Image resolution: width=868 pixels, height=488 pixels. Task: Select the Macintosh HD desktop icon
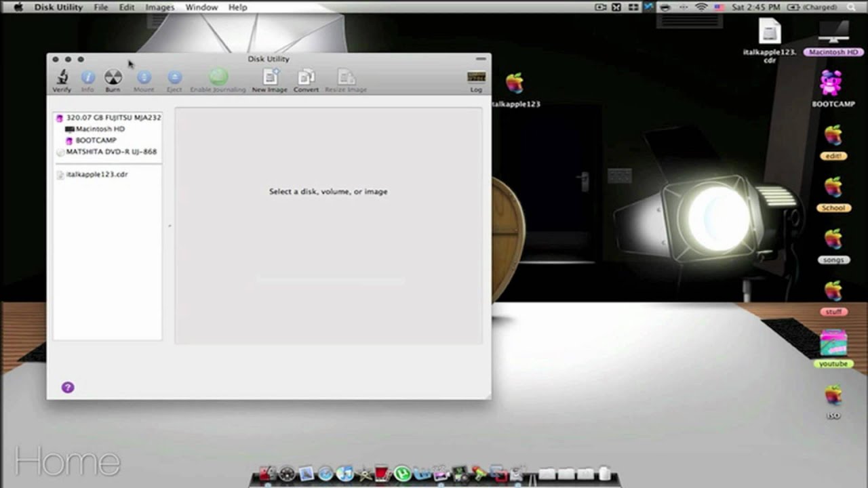[x=833, y=39]
